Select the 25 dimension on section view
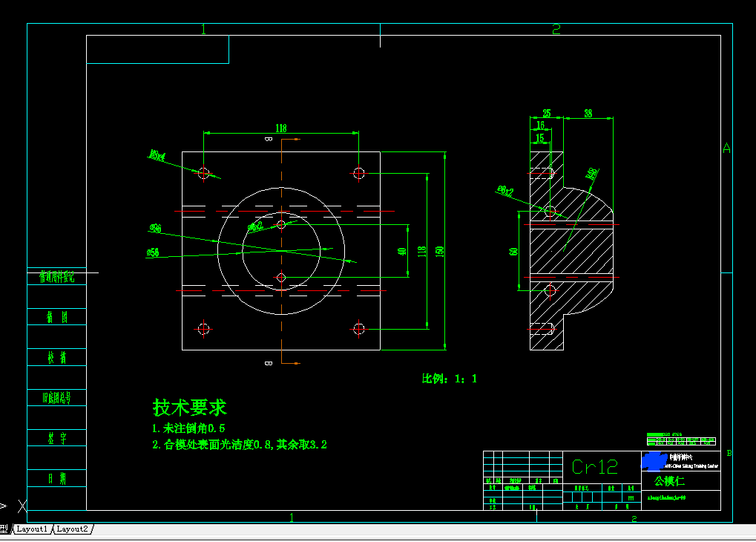This screenshot has width=756, height=542. (x=546, y=113)
